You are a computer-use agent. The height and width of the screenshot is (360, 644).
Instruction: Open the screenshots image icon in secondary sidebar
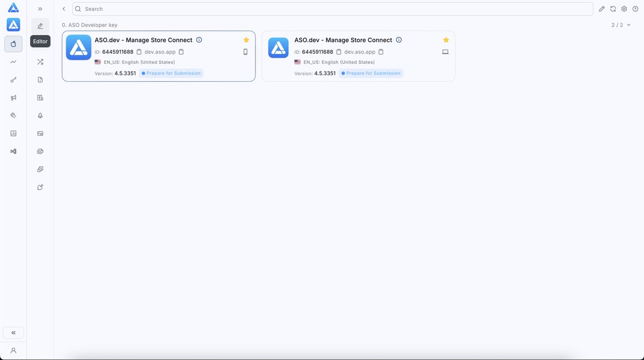pos(40,133)
